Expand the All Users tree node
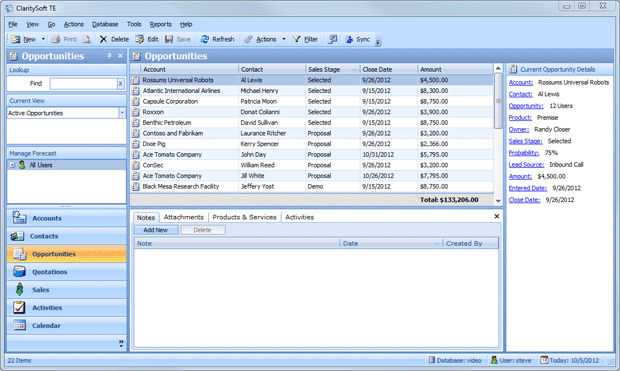 tap(12, 165)
